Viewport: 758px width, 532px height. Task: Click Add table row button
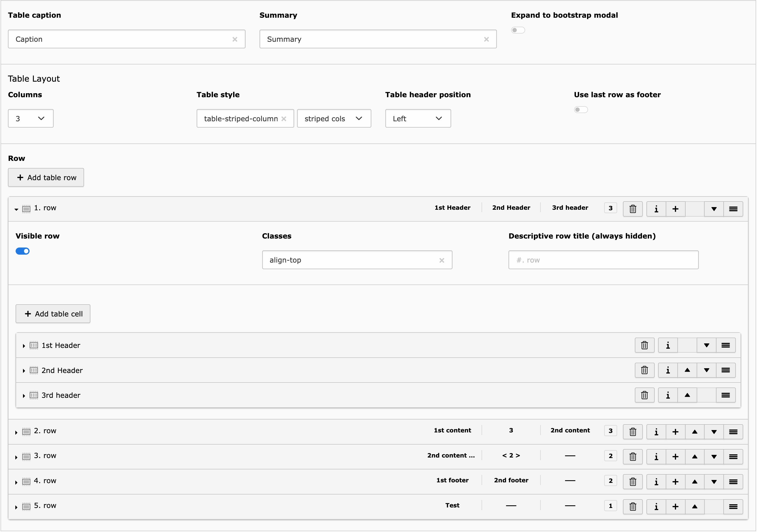(46, 178)
